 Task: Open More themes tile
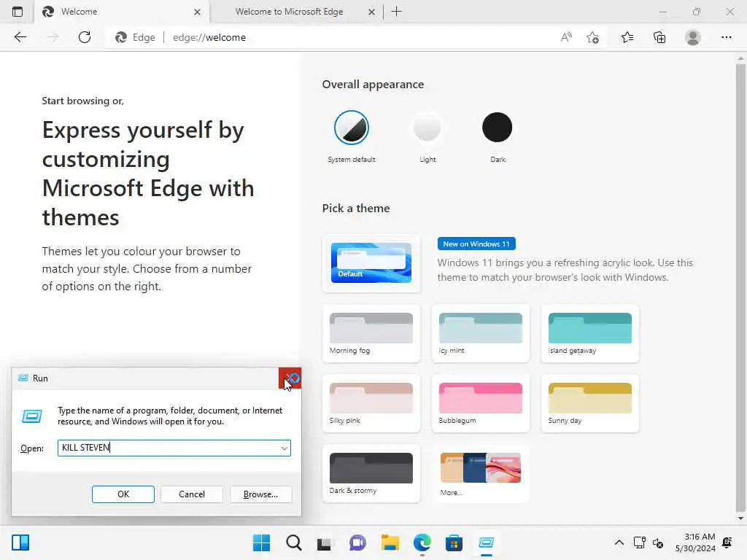(x=480, y=473)
